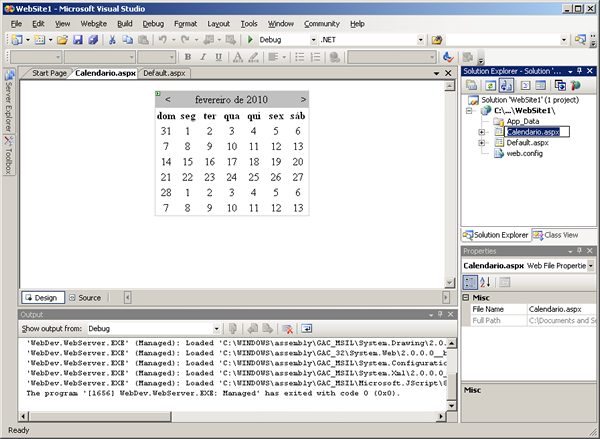The height and width of the screenshot is (439, 600).
Task: Click the Add New Item icon
Action: point(40,40)
